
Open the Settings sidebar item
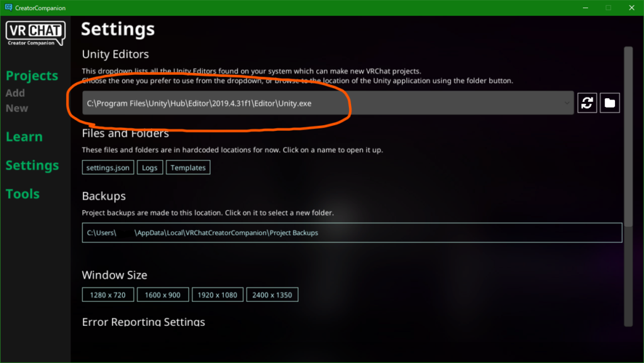[x=32, y=165]
